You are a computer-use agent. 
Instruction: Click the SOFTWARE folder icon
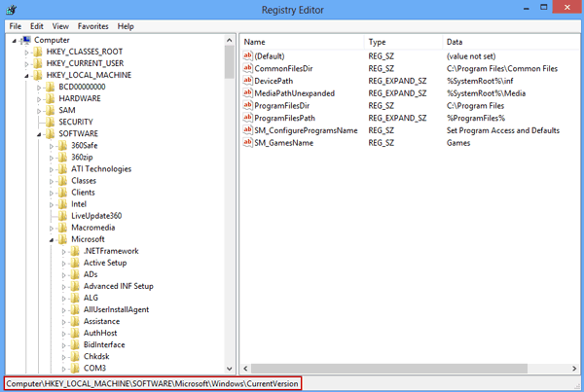point(51,133)
